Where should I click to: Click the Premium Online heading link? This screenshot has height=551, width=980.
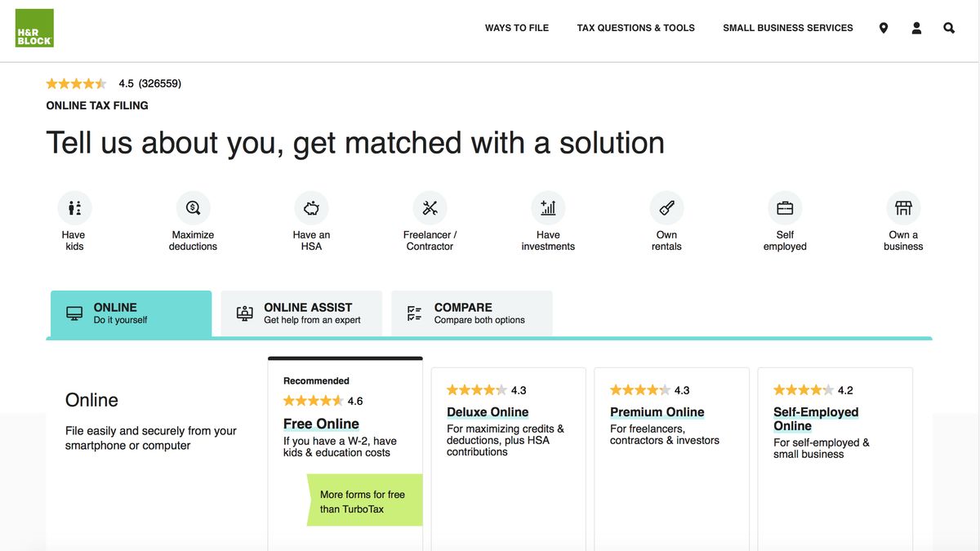[657, 411]
